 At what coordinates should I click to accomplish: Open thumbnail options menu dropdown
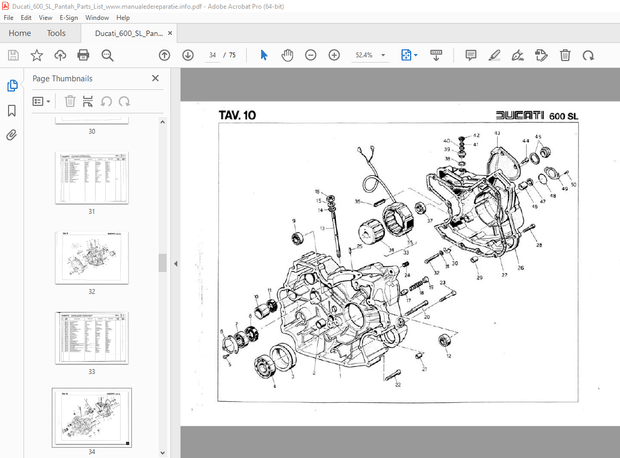[x=41, y=101]
